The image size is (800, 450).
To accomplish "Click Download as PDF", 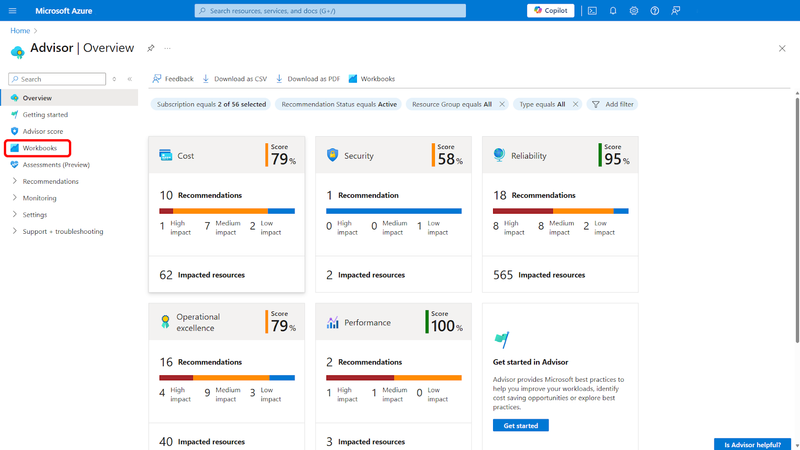I will click(x=308, y=79).
